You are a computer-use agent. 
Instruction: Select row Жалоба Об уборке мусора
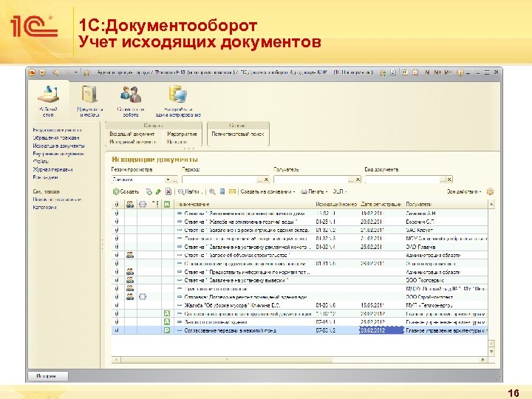coord(299,305)
